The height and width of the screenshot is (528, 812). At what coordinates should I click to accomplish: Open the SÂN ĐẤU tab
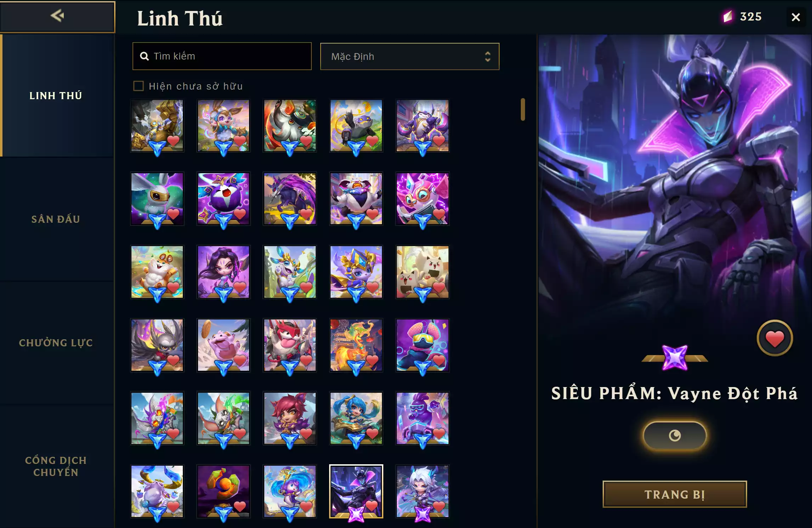click(56, 219)
